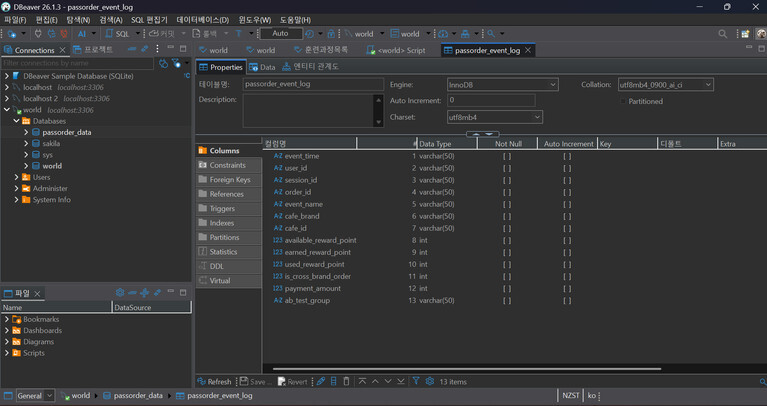767x406 pixels.
Task: Open the AI assistant toolbar icon
Action: [82, 34]
